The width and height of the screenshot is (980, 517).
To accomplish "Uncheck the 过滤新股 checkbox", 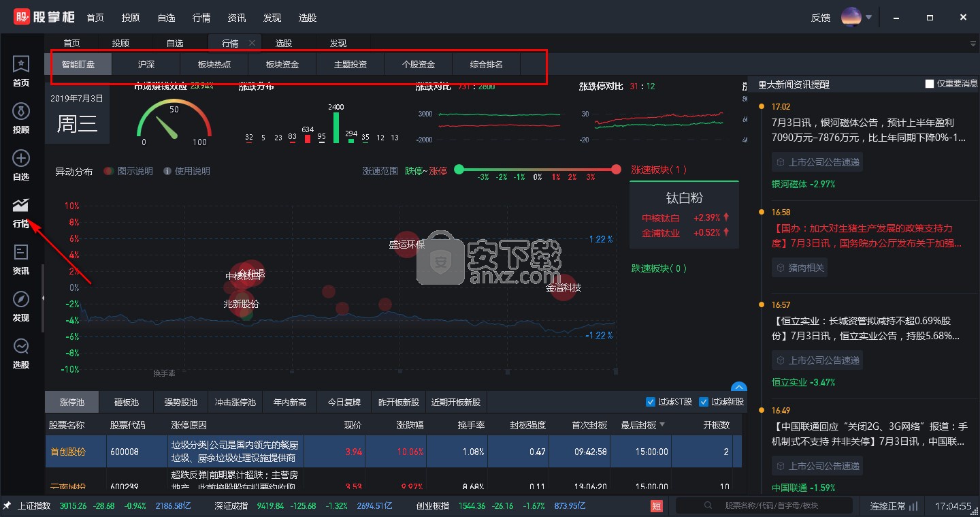I will pos(704,402).
